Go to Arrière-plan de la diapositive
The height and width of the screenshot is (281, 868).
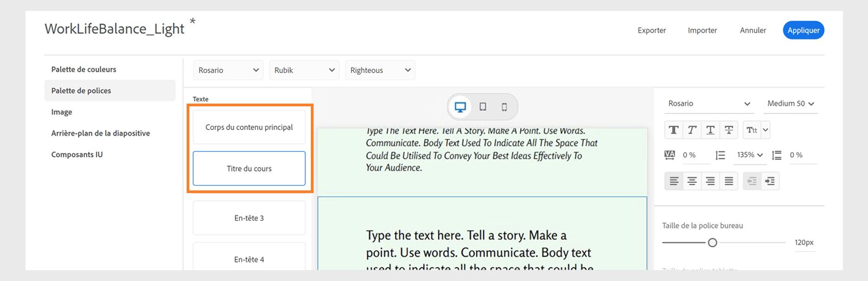point(101,133)
